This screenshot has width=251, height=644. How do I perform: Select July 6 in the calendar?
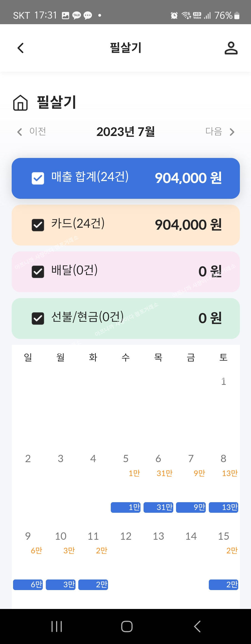pos(158,459)
